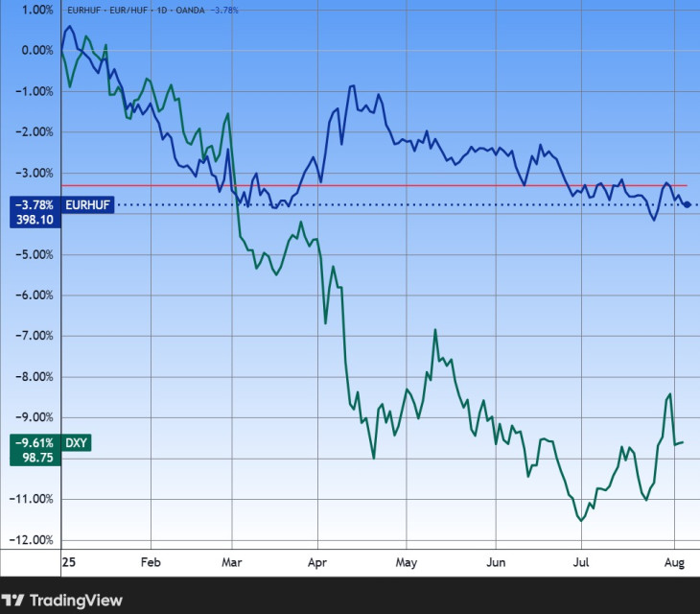Click the -7.00% label on price scale
The height and width of the screenshot is (614, 700).
point(35,336)
